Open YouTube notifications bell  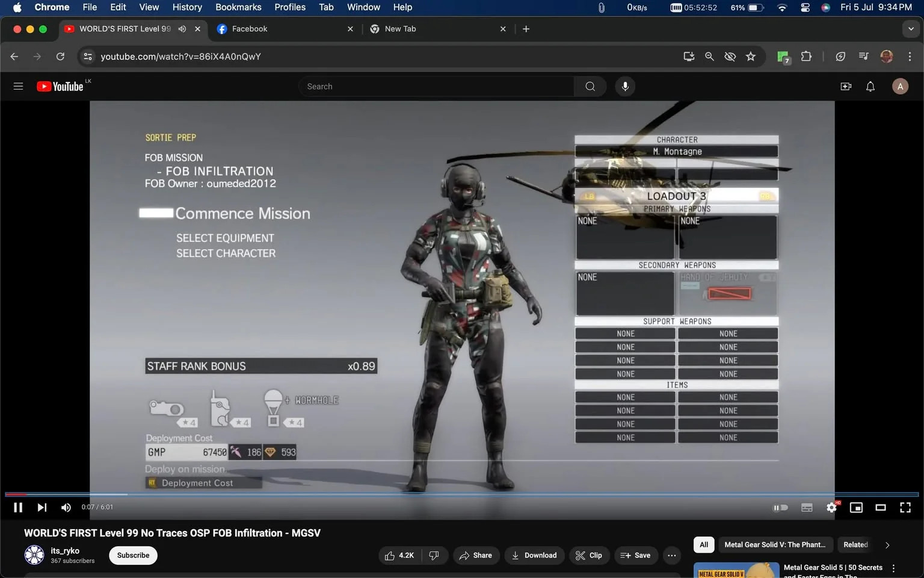pos(870,86)
